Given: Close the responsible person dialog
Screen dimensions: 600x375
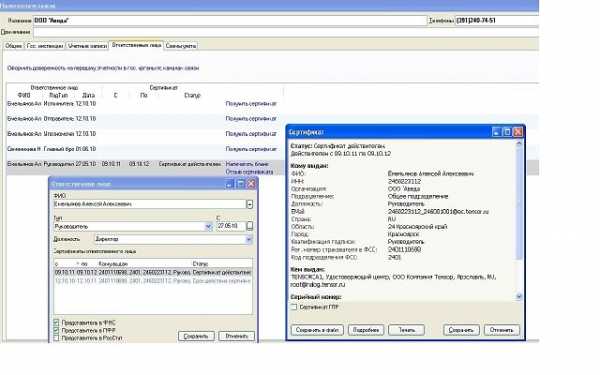Looking at the screenshot, I should (251, 184).
